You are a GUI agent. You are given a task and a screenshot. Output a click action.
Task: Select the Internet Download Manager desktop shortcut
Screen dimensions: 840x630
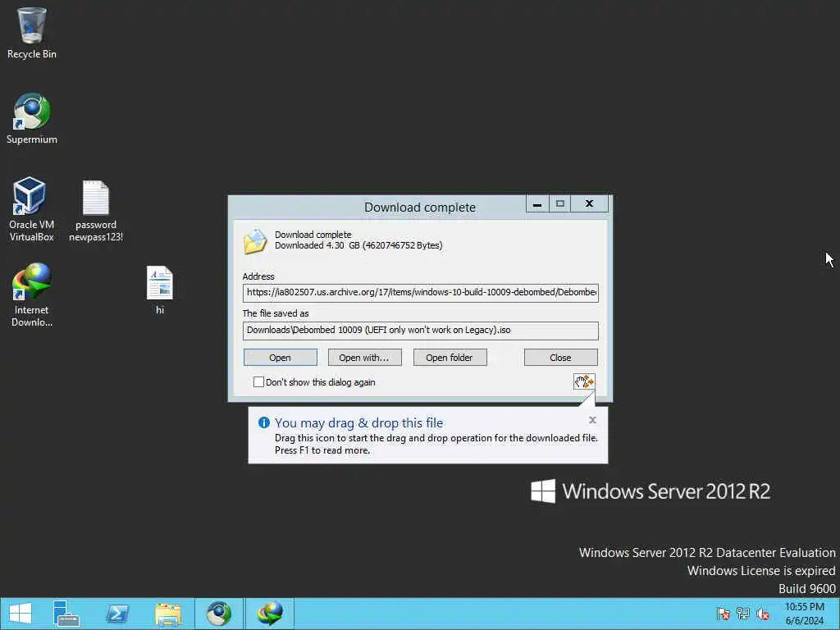pyautogui.click(x=32, y=294)
